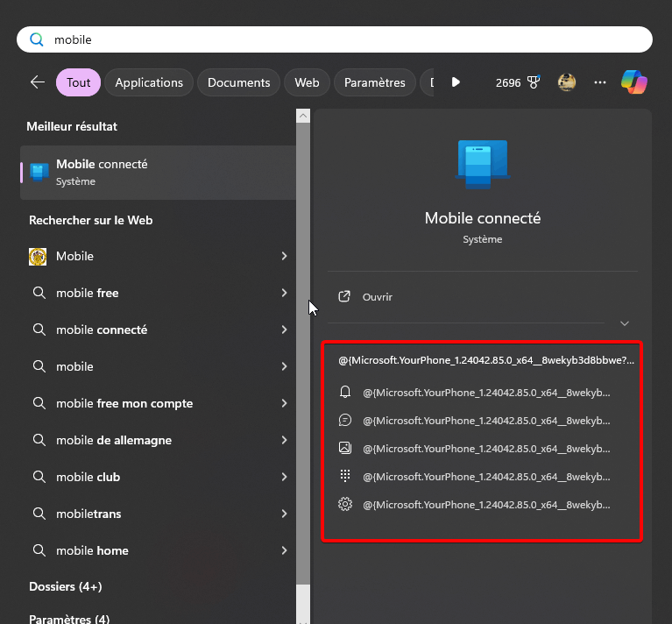Screen dimensions: 672x624
Task: Click the Ouvrir external-link icon
Action: [x=344, y=296]
